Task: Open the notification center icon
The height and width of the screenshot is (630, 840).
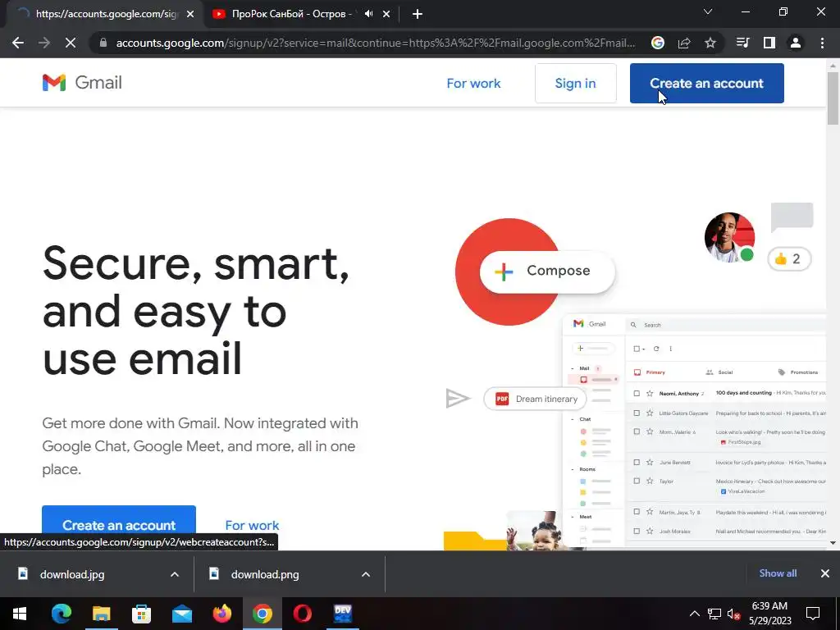Action: [813, 614]
